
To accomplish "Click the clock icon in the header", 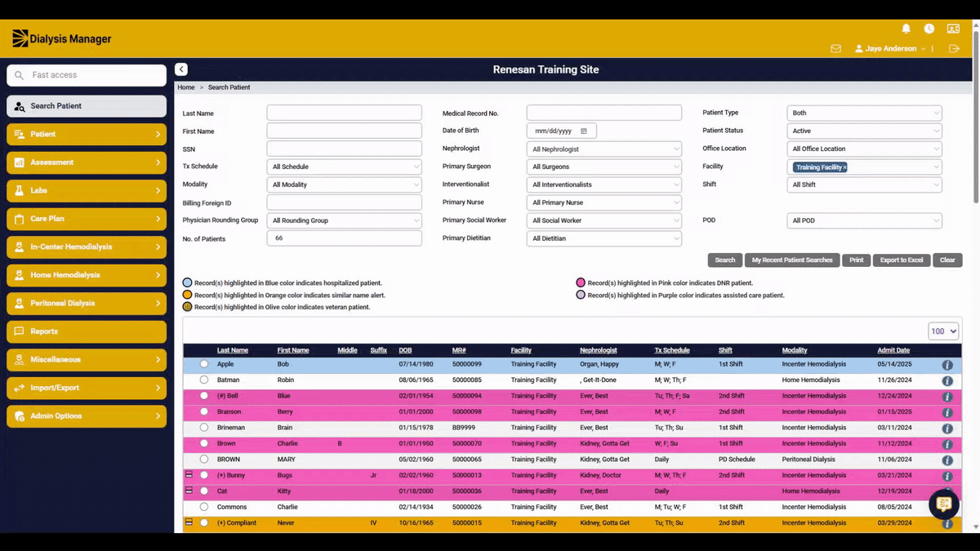I will coord(929,29).
